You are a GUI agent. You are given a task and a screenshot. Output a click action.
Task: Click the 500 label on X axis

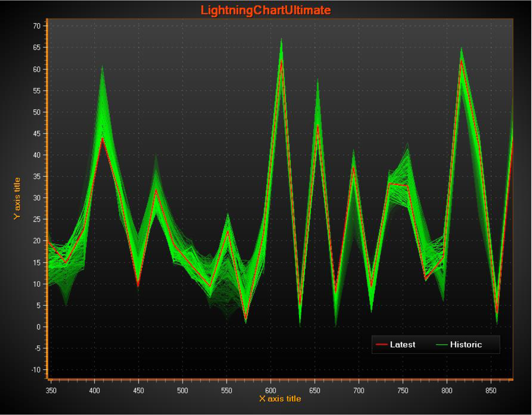coord(182,390)
